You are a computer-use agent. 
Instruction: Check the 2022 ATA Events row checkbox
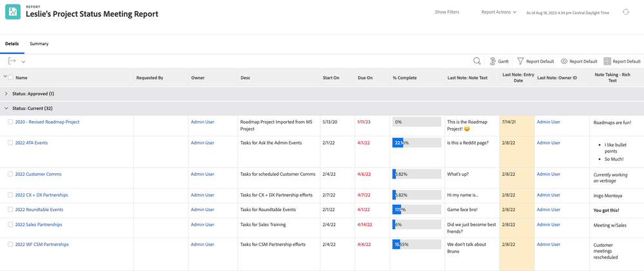pos(10,143)
